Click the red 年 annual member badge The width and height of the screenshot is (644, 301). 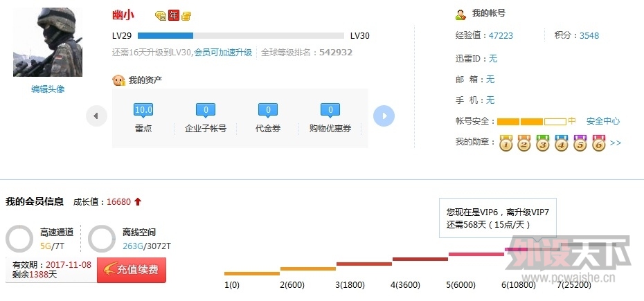[x=173, y=15]
